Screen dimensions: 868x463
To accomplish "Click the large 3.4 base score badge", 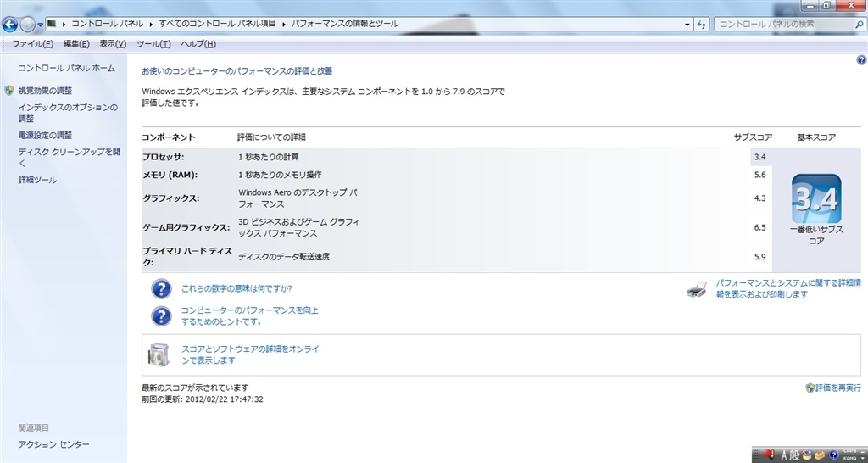I will (816, 198).
